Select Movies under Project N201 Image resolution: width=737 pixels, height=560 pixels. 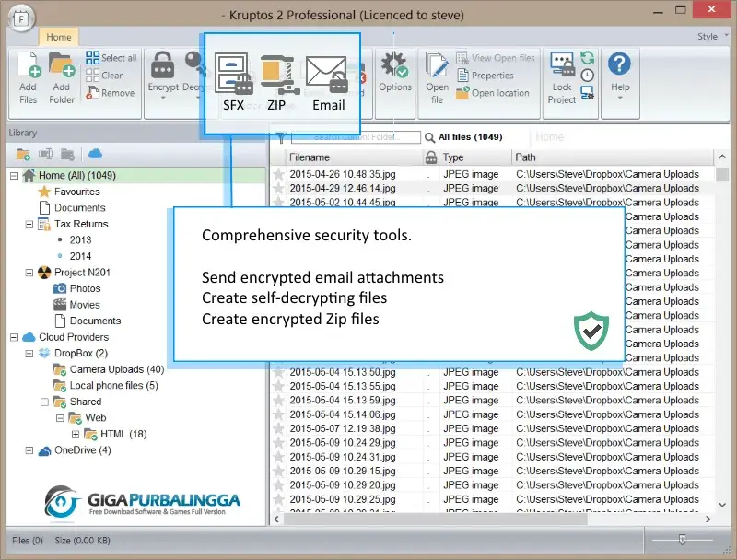[x=85, y=305]
